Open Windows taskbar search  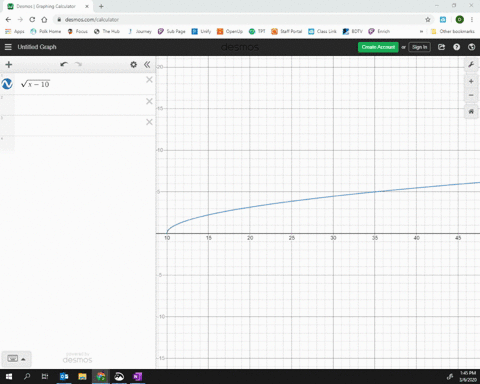[x=27, y=377]
